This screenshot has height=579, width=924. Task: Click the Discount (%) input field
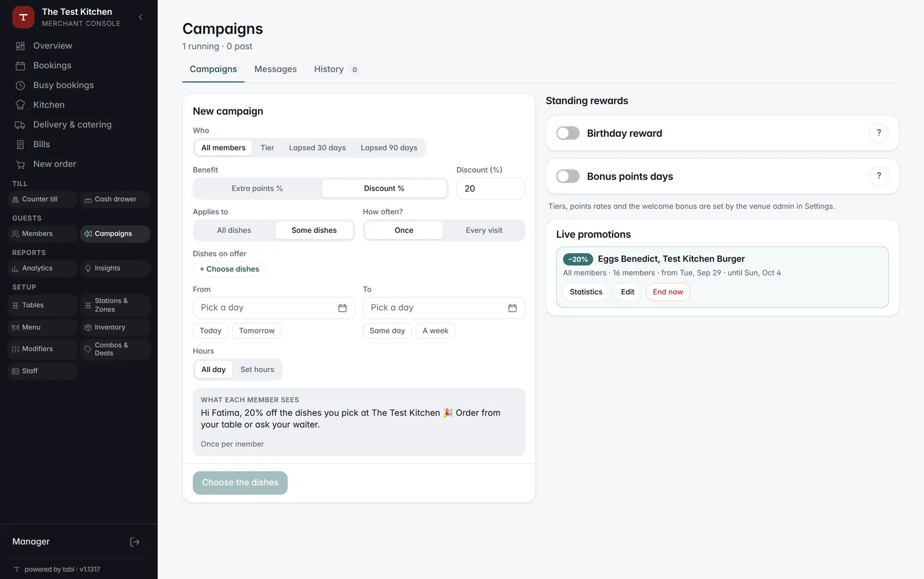click(x=491, y=188)
